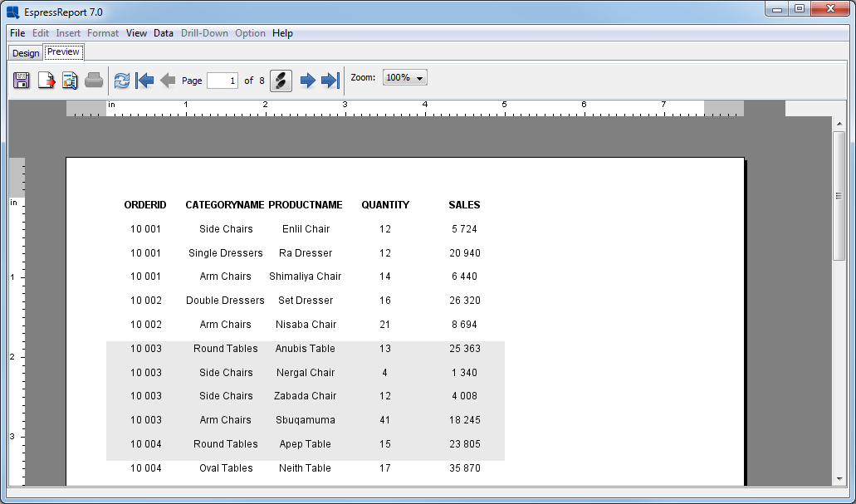Click the 'Neith Table' product cell
This screenshot has width=856, height=504.
click(306, 468)
